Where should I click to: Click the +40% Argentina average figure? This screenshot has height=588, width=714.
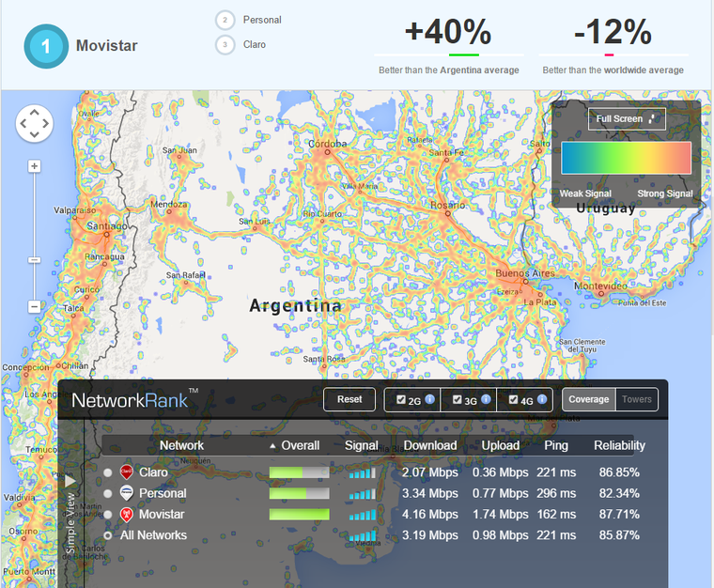pyautogui.click(x=448, y=32)
